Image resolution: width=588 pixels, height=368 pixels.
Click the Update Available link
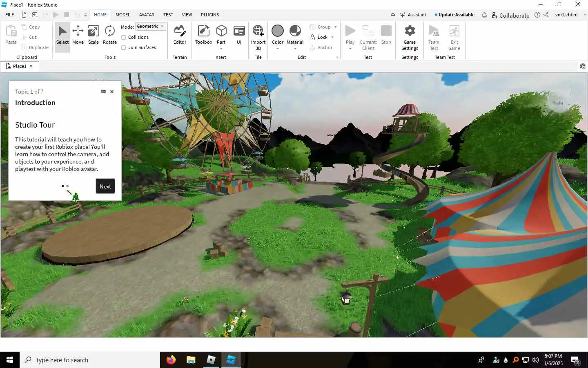454,15
